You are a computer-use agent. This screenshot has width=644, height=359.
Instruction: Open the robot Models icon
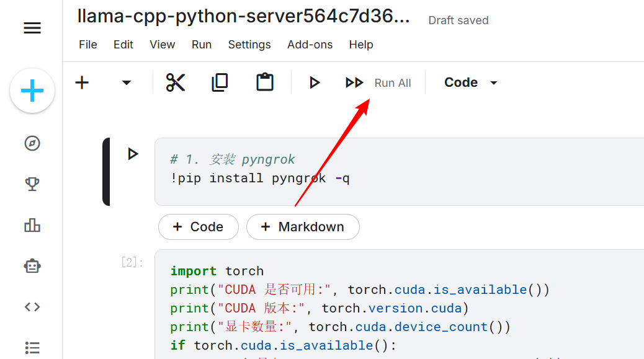(32, 266)
